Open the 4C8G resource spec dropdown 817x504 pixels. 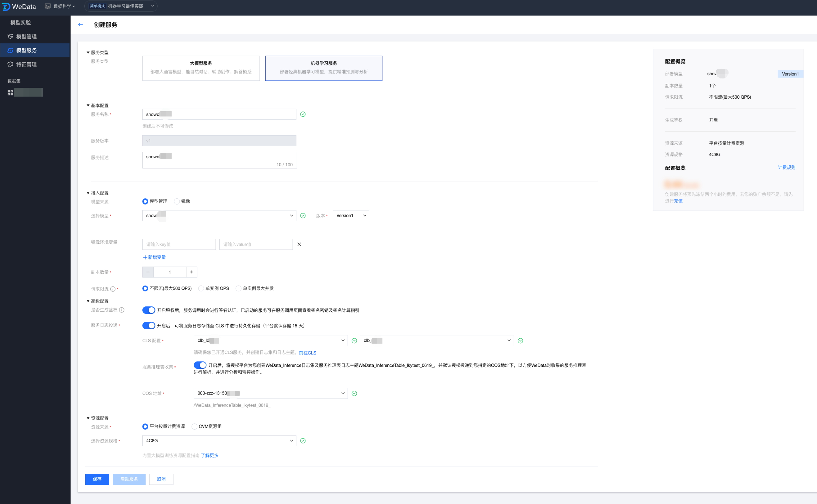[219, 441]
